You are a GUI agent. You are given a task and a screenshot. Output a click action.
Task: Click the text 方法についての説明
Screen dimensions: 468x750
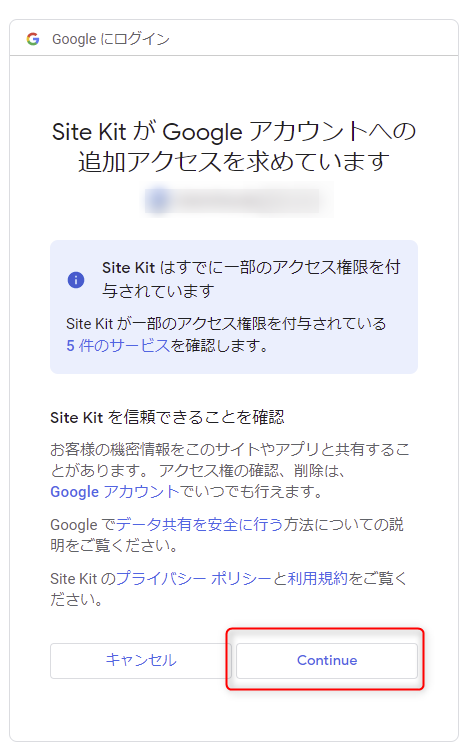[227, 535]
